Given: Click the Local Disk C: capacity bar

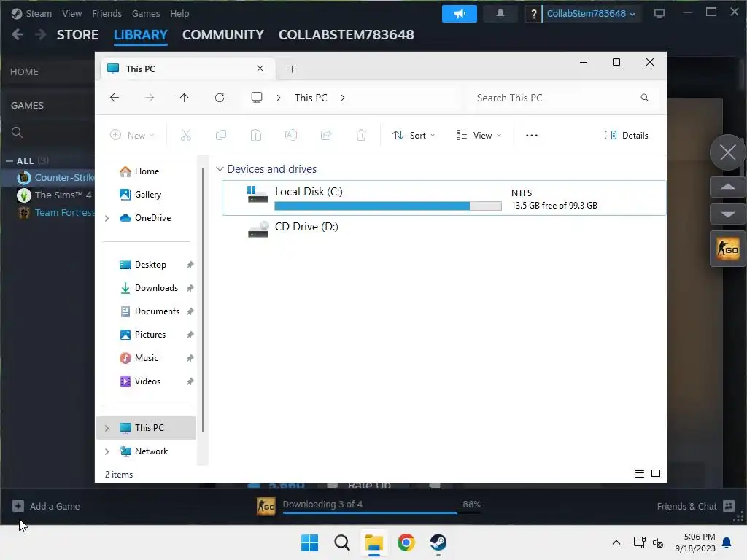Looking at the screenshot, I should click(388, 206).
